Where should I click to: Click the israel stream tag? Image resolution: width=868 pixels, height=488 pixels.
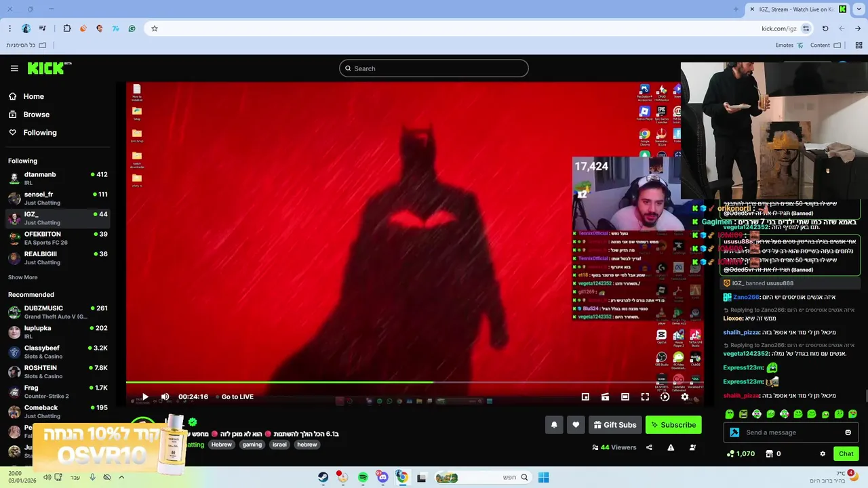coord(279,445)
